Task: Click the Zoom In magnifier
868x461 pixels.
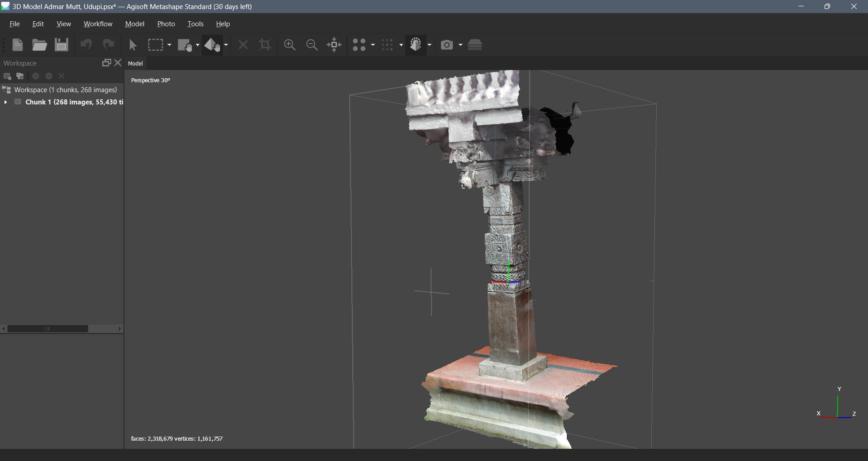Action: tap(289, 45)
